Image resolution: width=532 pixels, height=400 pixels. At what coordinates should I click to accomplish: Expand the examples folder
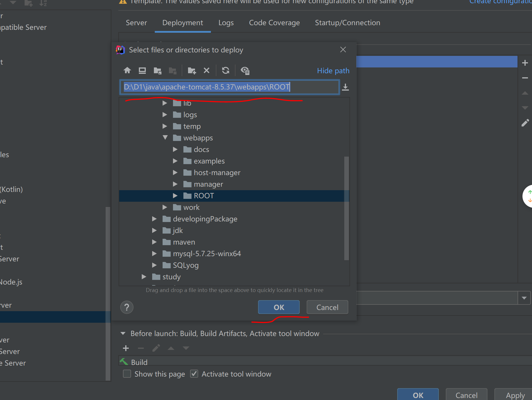pos(175,161)
